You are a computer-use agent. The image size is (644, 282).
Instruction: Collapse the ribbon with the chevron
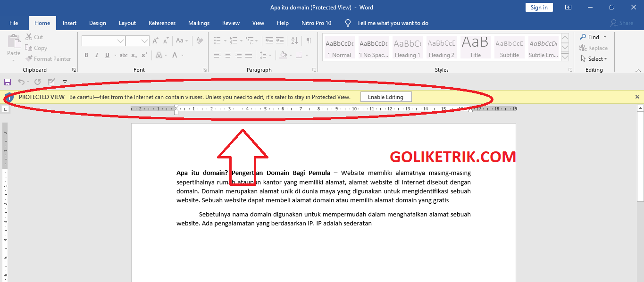[x=638, y=70]
